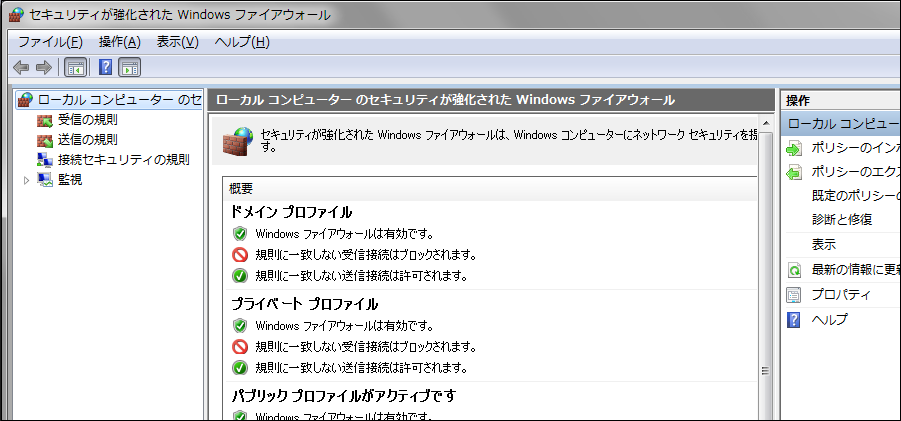The image size is (901, 421).
Task: Select the ローカル コンピューター root tree node
Action: (x=120, y=100)
